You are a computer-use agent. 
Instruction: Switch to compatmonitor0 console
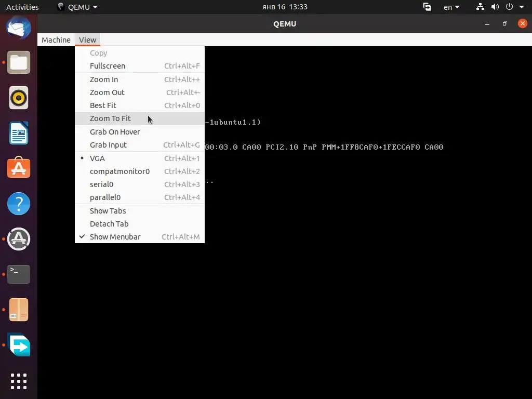coord(139,171)
